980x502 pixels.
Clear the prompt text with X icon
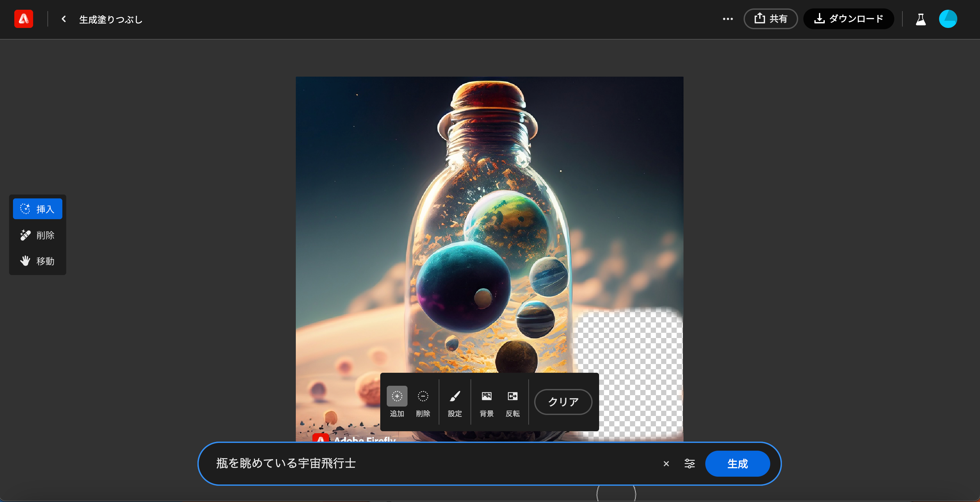click(666, 464)
